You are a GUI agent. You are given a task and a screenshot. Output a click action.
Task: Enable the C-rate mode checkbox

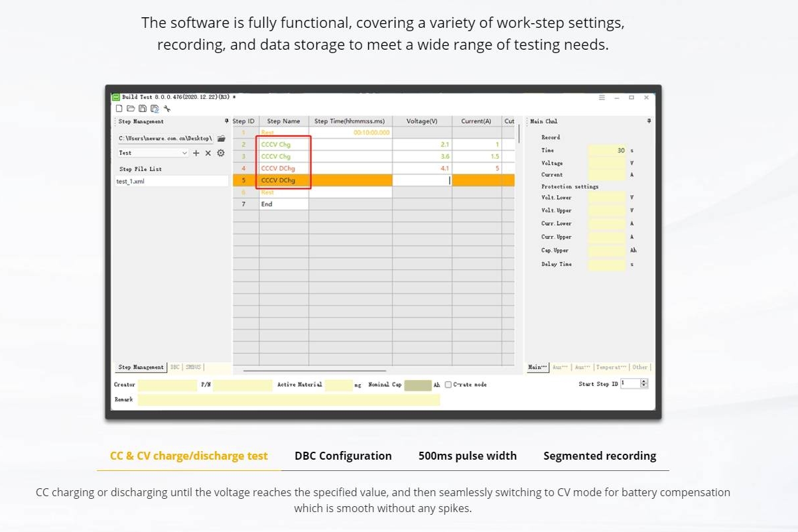pyautogui.click(x=448, y=385)
